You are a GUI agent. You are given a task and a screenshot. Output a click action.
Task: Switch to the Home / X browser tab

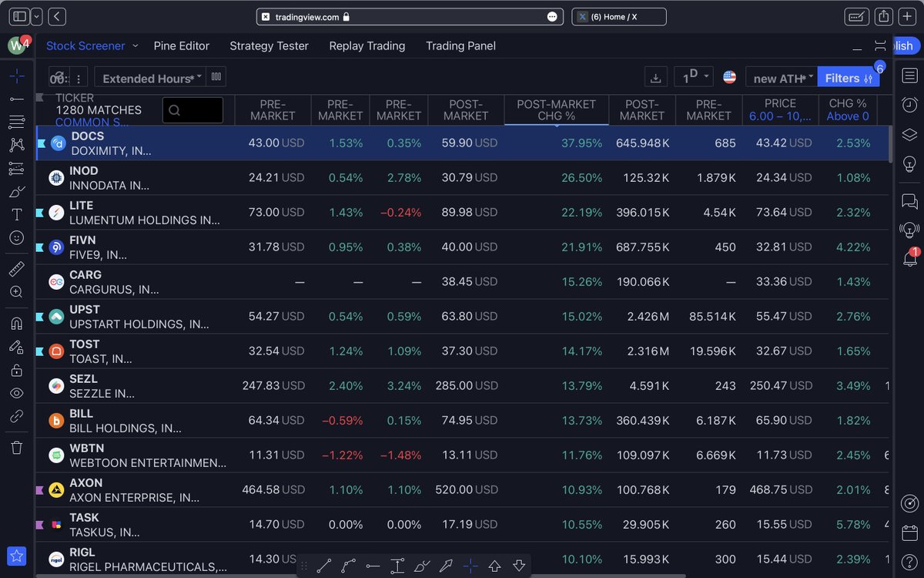pos(619,16)
